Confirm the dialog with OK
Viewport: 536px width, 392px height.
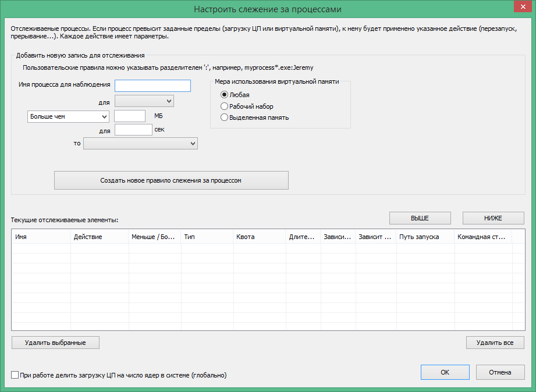[x=445, y=372]
